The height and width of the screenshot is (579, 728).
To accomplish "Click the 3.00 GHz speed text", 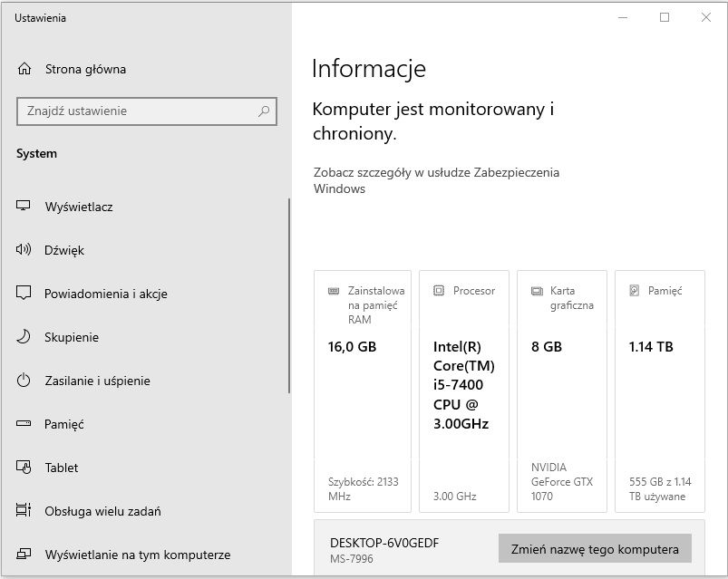I will 455,497.
